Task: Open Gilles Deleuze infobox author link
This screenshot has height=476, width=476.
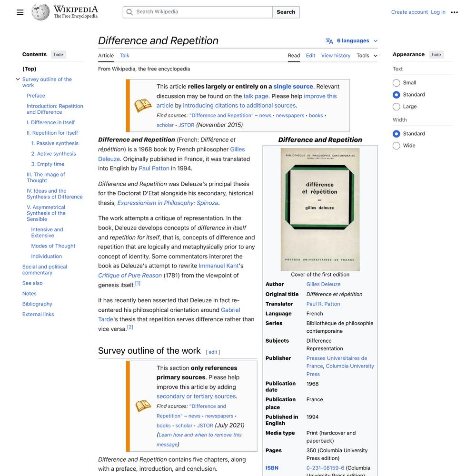Action: [323, 285]
